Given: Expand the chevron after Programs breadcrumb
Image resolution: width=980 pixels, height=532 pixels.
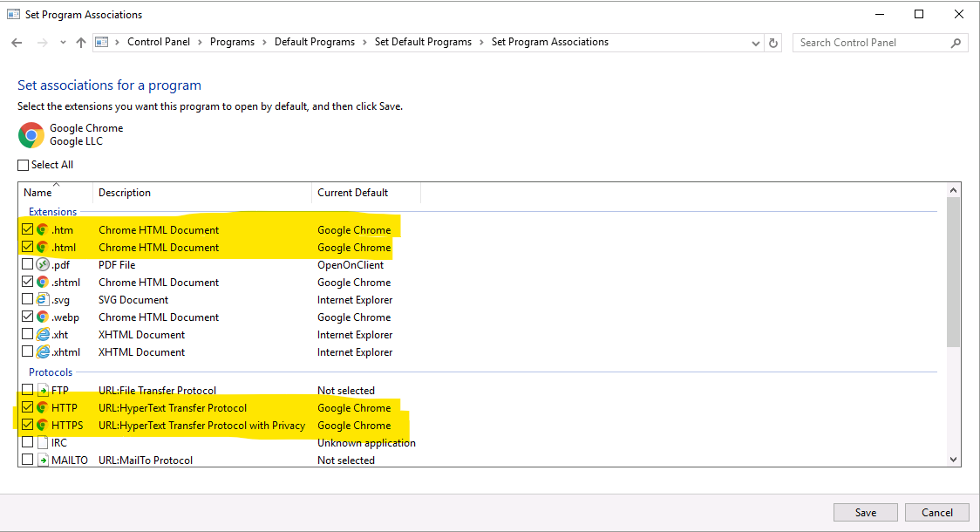Looking at the screenshot, I should 264,43.
